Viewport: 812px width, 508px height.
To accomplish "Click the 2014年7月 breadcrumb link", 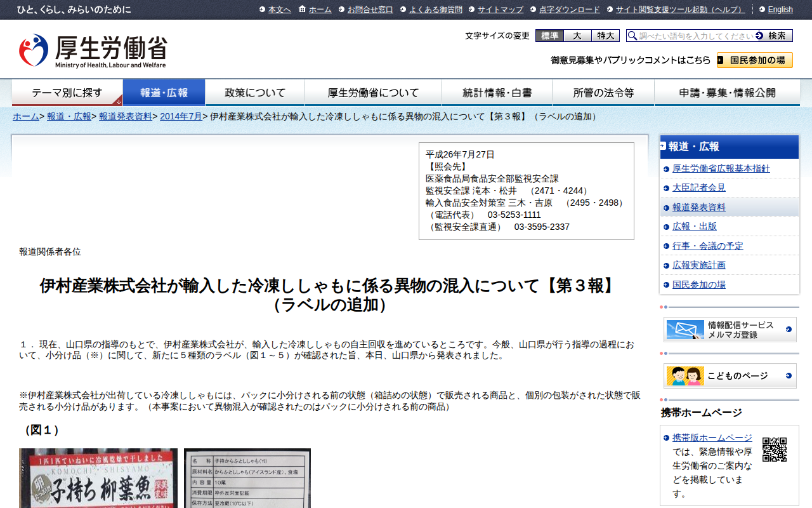I will [181, 116].
